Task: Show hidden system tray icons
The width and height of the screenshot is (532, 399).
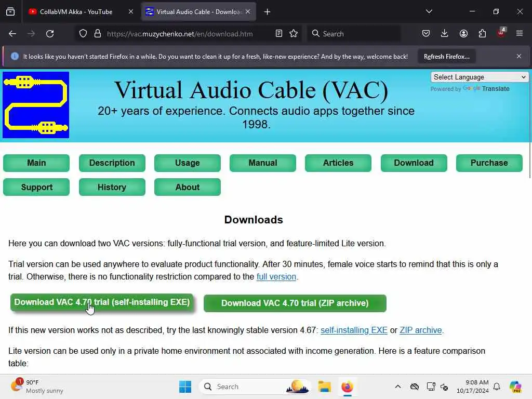Action: pyautogui.click(x=398, y=387)
